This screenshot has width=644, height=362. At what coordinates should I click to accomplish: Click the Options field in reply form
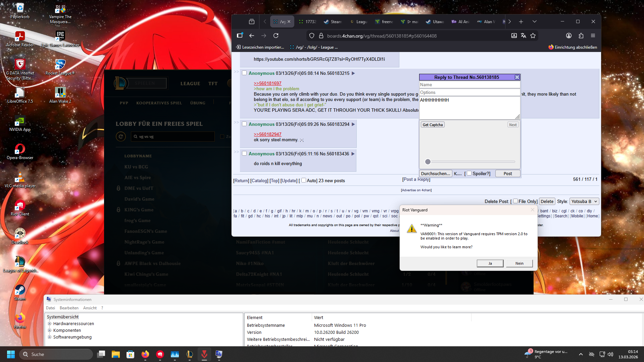point(469,93)
